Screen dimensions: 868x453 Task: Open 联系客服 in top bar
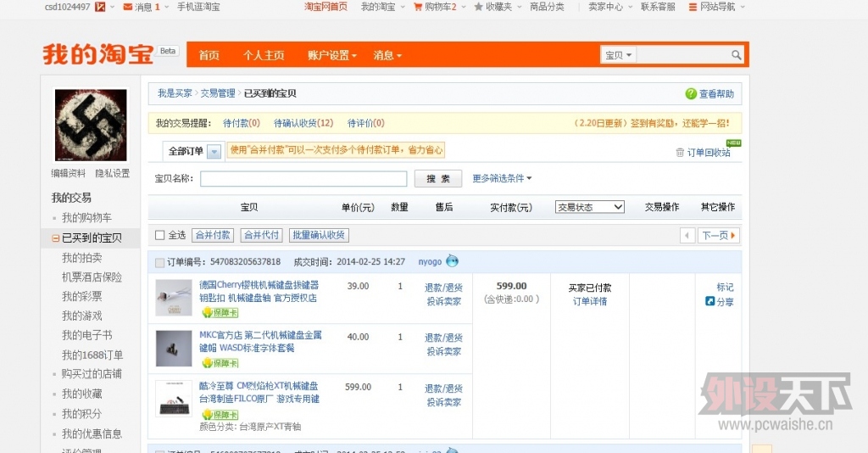pyautogui.click(x=658, y=7)
